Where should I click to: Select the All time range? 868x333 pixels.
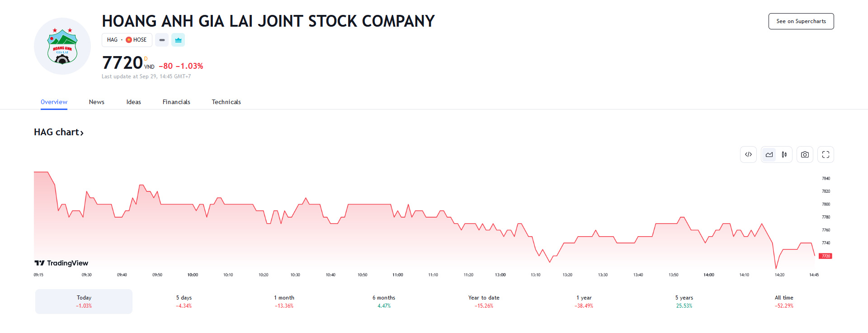784,301
